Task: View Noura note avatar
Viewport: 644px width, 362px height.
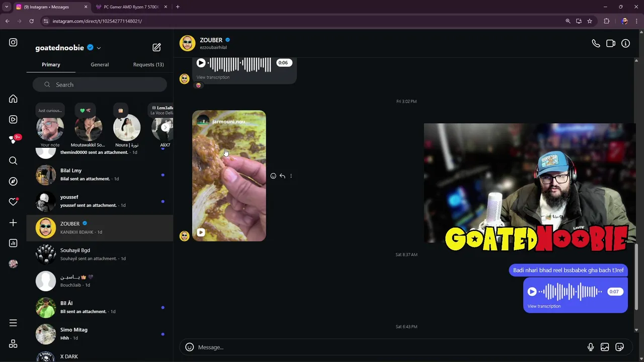Action: (127, 127)
